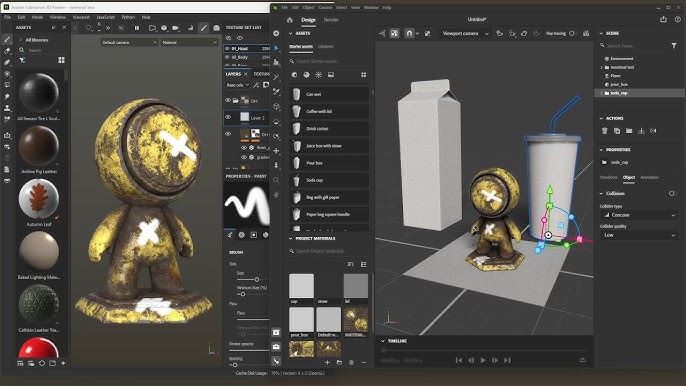This screenshot has height=386, width=686.
Task: Click the Group folder icon in Actions
Action: click(x=629, y=131)
